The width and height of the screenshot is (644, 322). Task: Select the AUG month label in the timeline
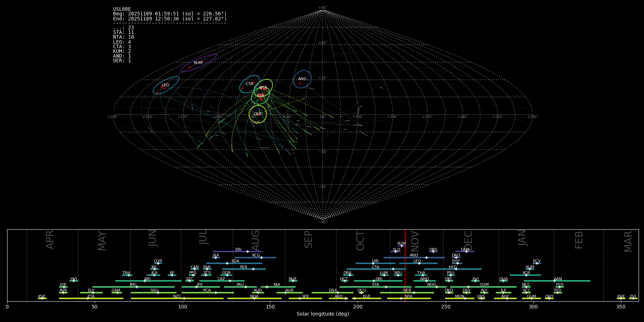(255, 240)
